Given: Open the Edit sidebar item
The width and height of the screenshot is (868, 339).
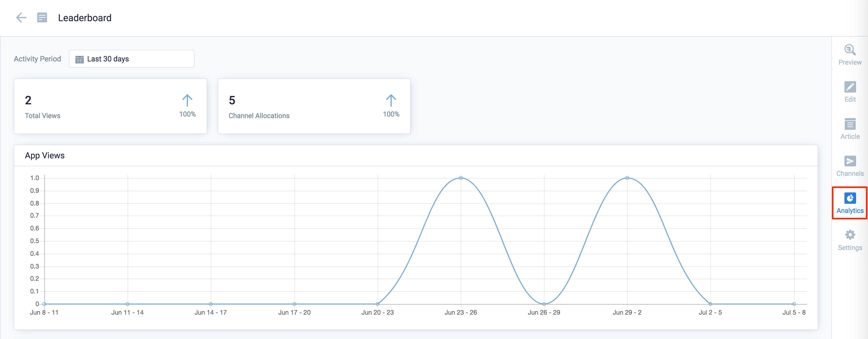Looking at the screenshot, I should click(x=850, y=92).
